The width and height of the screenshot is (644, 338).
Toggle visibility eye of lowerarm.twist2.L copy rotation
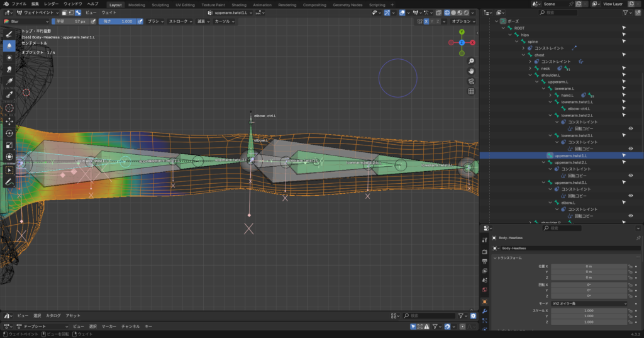click(630, 128)
